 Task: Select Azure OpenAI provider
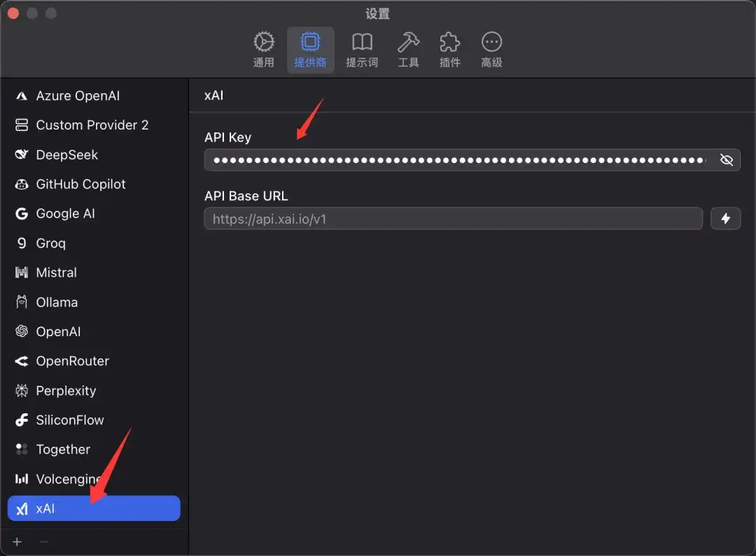(x=94, y=96)
